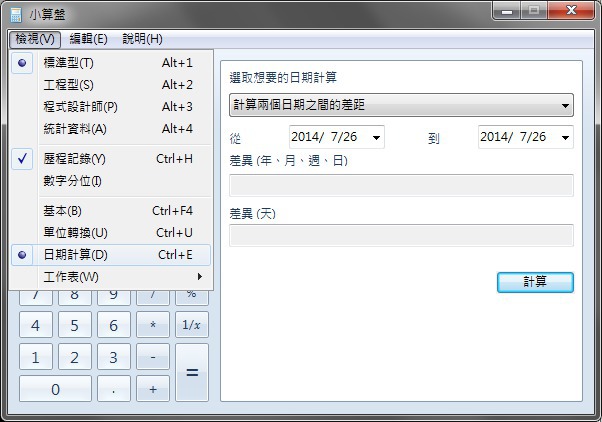This screenshot has height=422, width=602.
Task: Open the 檢視(V) menu
Action: (x=35, y=39)
